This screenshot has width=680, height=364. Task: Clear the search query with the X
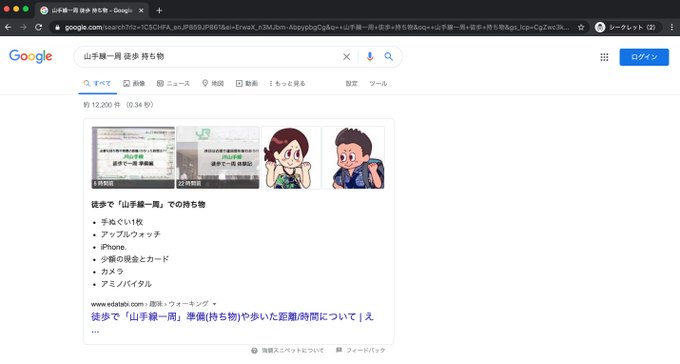click(347, 56)
